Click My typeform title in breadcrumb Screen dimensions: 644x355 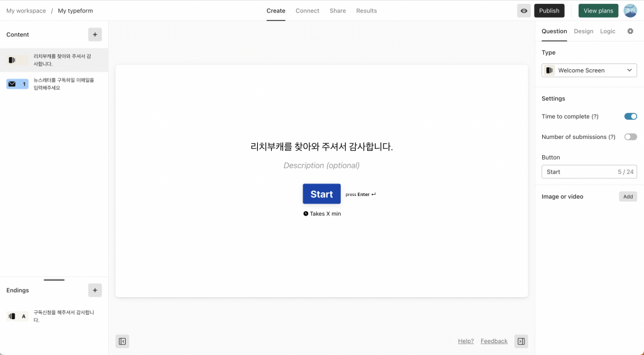75,11
